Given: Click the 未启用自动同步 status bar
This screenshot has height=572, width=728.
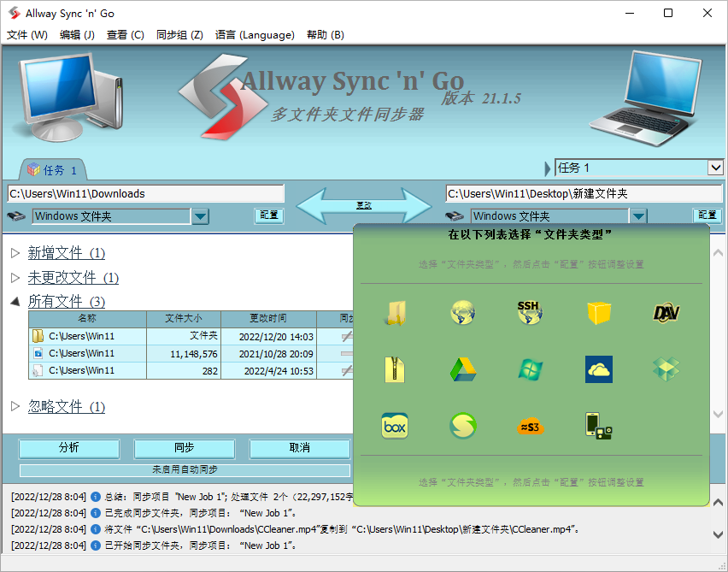Looking at the screenshot, I should (185, 470).
